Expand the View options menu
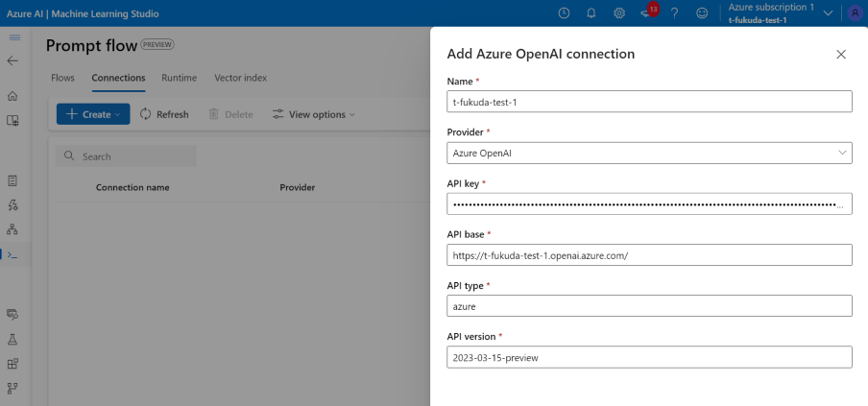This screenshot has height=406, width=868. (x=314, y=114)
